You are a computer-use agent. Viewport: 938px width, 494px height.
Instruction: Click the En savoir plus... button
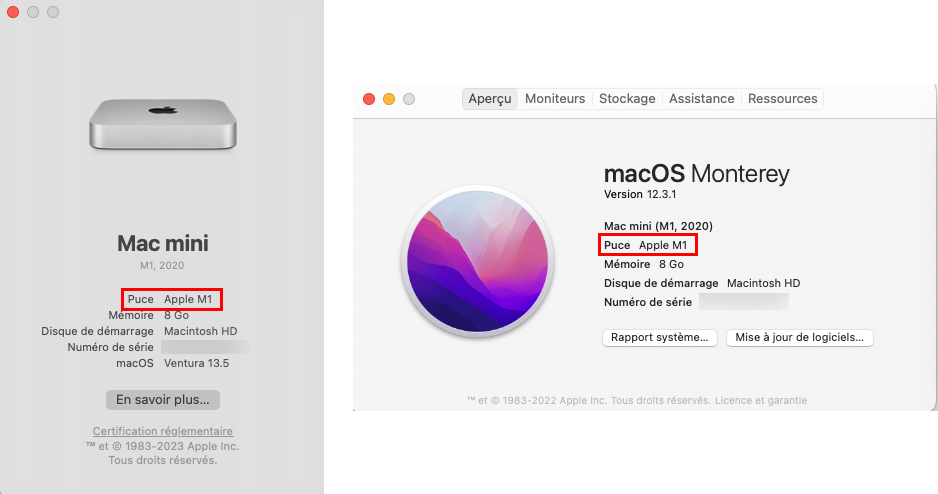pos(163,400)
